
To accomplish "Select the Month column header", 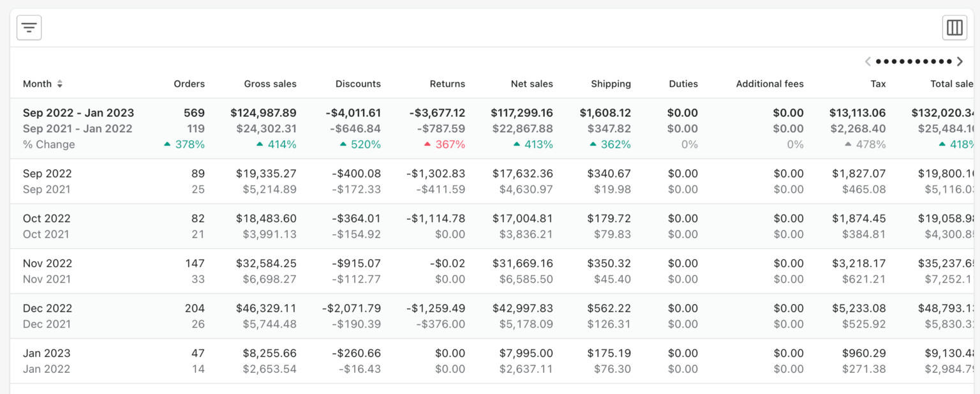I will (x=37, y=84).
